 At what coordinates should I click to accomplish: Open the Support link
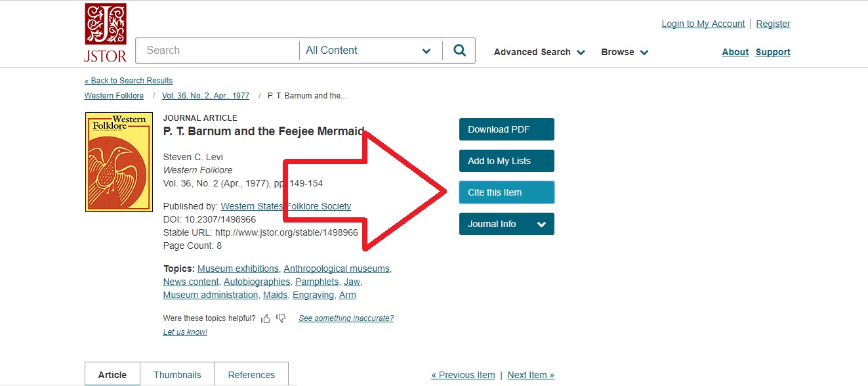[x=773, y=52]
